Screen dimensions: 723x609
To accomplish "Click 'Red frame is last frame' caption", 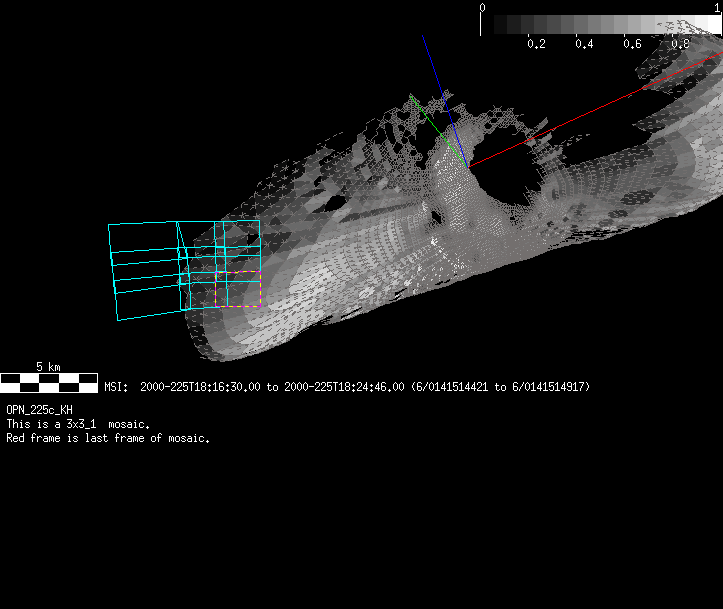I will point(108,438).
